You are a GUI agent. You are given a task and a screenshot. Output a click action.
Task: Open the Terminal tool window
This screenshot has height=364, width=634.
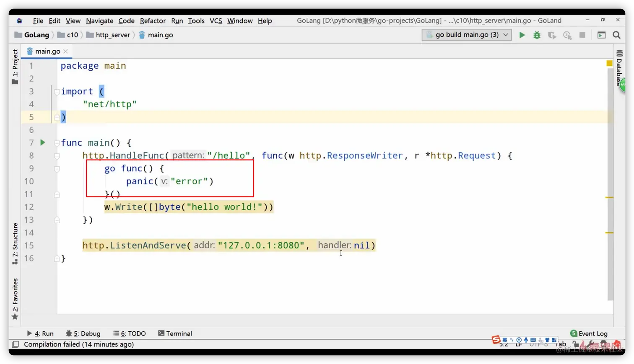[x=175, y=333]
